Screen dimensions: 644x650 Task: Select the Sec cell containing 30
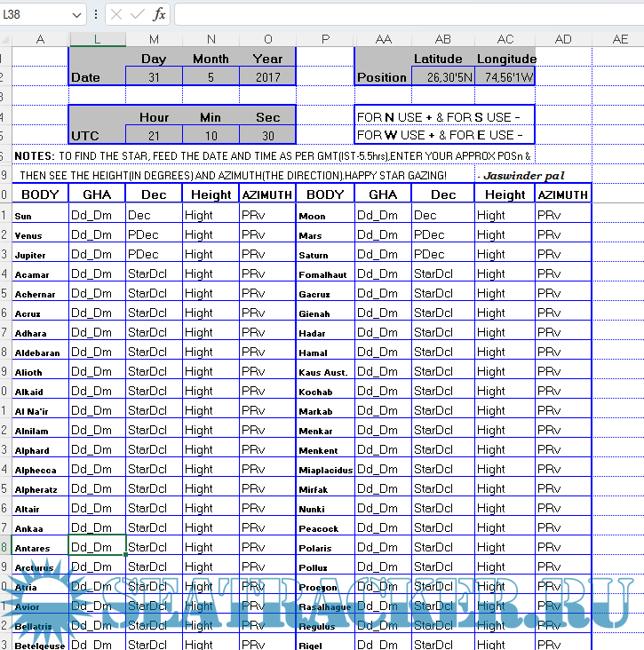267,135
